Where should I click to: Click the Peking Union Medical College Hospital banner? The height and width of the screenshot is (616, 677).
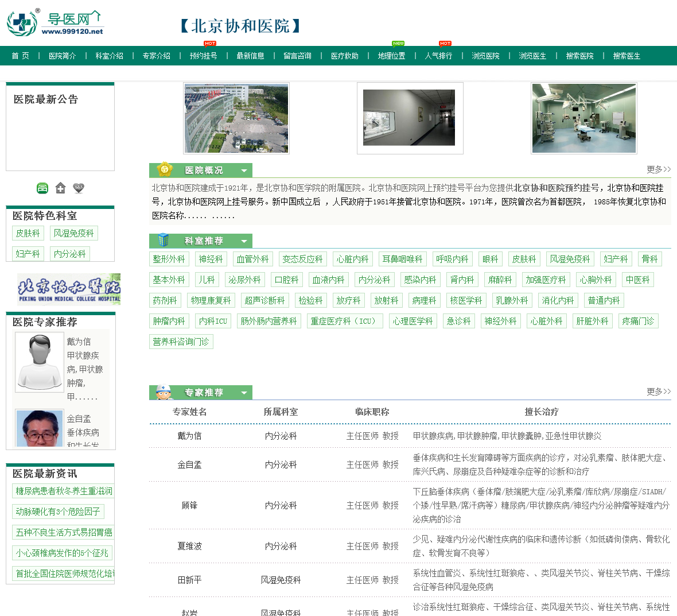(69, 289)
